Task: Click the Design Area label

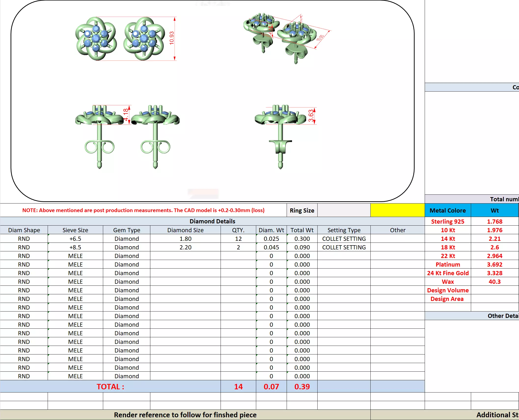Action: (448, 299)
